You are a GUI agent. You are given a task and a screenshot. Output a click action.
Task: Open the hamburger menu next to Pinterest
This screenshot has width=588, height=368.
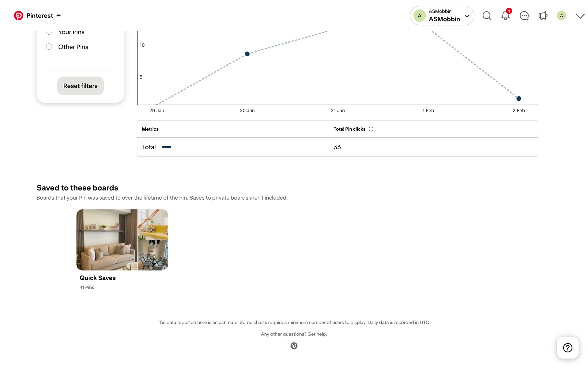58,16
